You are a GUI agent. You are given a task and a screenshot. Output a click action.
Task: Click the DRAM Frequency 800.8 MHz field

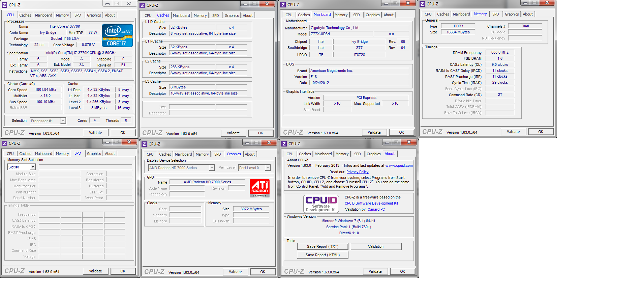pos(500,52)
